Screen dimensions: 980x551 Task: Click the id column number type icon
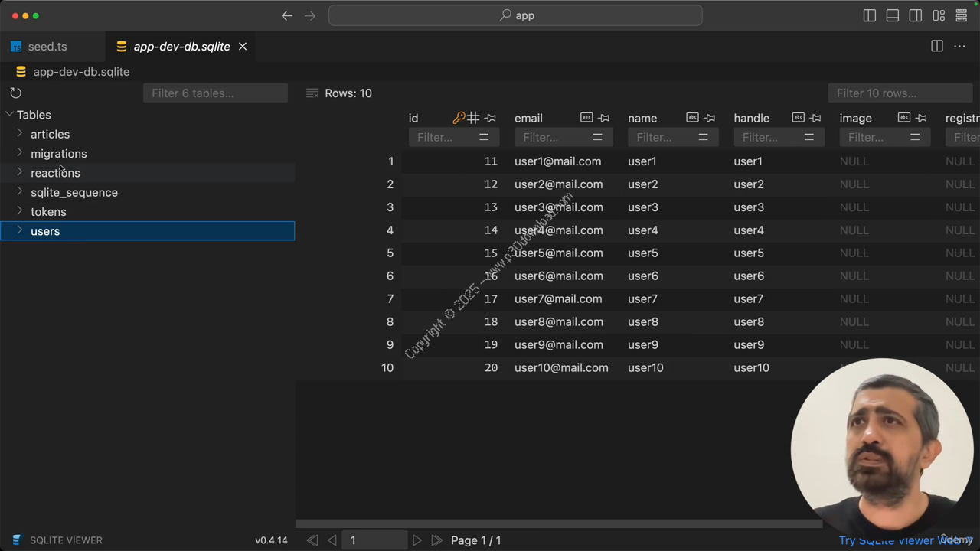point(474,118)
